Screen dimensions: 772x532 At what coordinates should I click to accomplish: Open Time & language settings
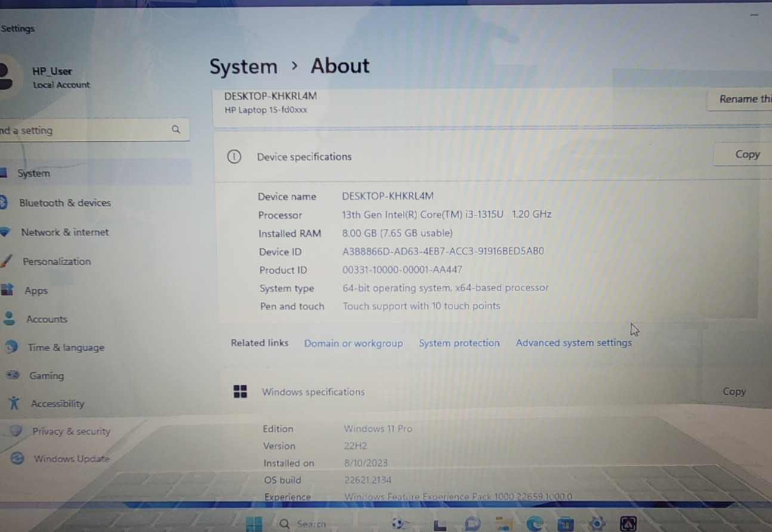[x=66, y=347]
